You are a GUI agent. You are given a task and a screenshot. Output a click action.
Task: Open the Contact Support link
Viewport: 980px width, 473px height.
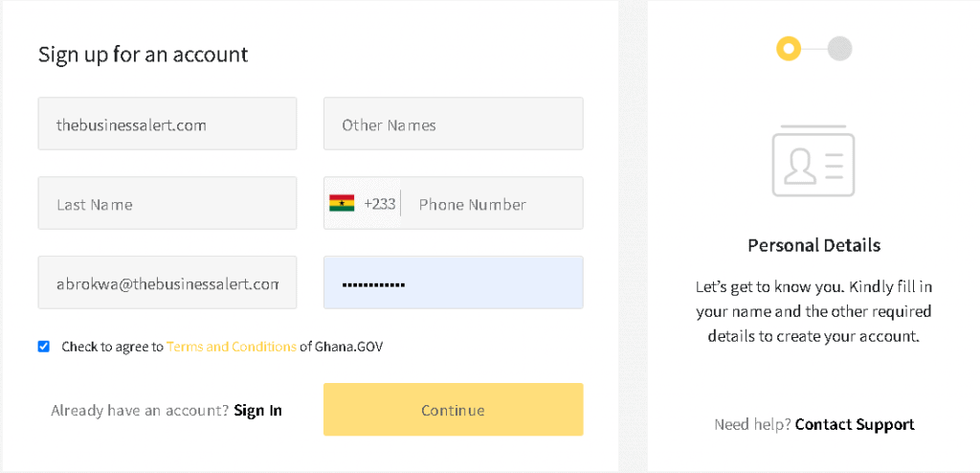coord(855,424)
